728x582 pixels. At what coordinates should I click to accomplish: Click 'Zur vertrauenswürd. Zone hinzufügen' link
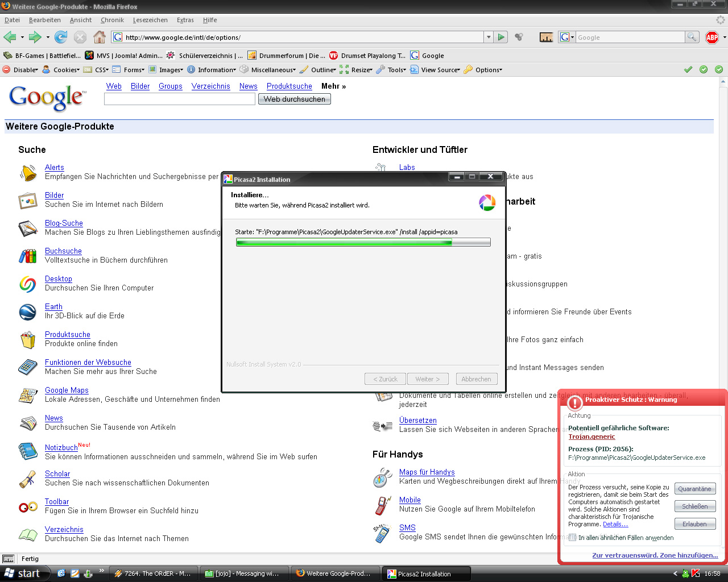tap(655, 555)
